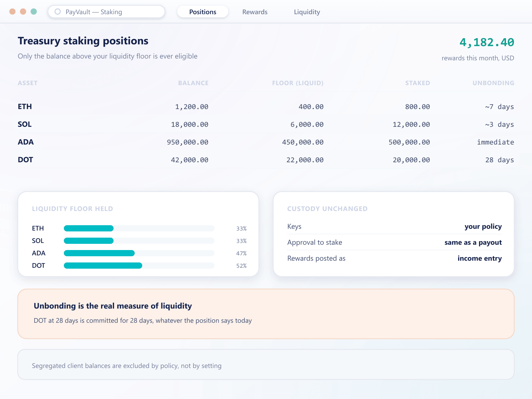
Task: Click the circle icon in address bar
Action: coord(58,12)
